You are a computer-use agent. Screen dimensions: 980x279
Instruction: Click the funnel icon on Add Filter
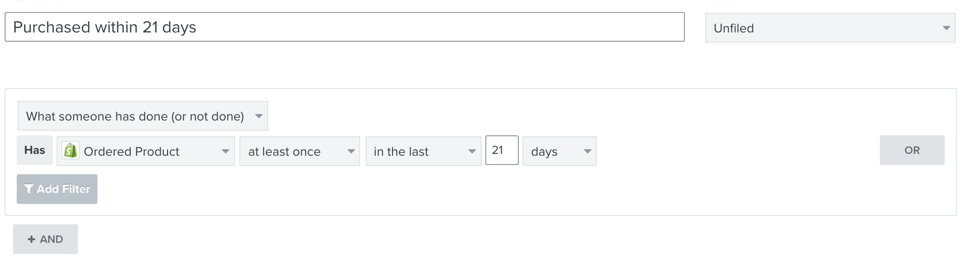pyautogui.click(x=29, y=189)
